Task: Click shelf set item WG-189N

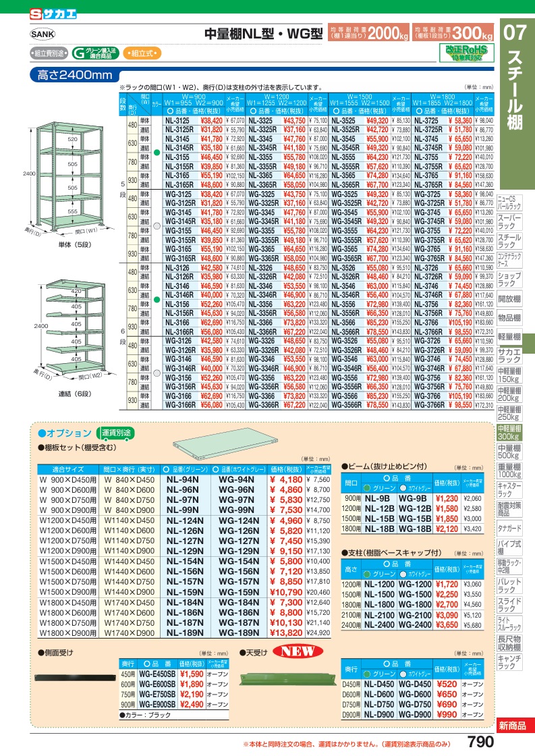Action: pos(239,632)
